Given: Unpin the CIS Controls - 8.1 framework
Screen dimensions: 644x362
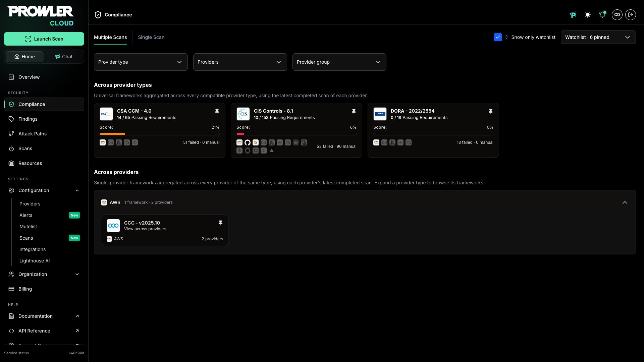Looking at the screenshot, I should 354,111.
